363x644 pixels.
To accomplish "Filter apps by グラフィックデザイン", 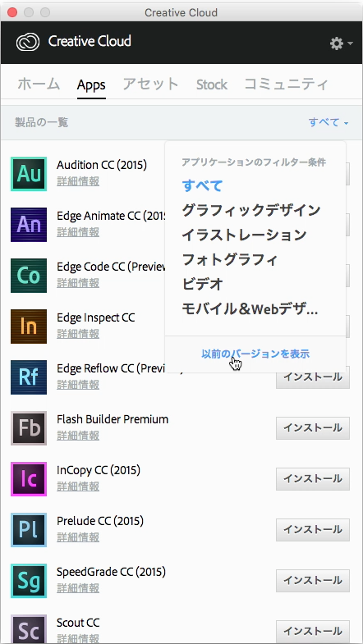I will (251, 210).
